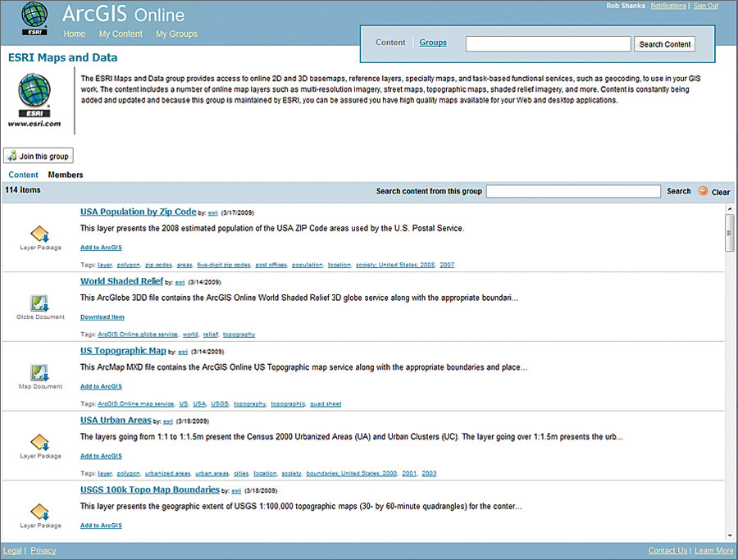Click the '114 items' count text
Viewport: 738px width, 560px height.
[23, 189]
